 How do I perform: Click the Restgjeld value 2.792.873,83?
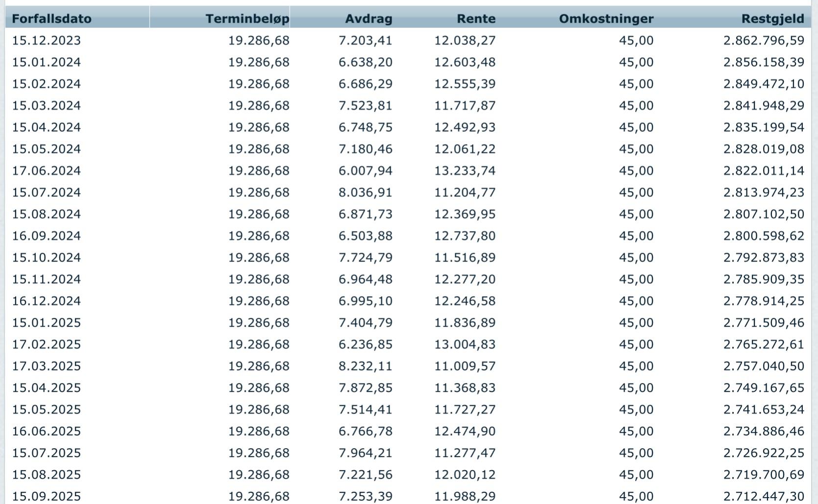(764, 258)
